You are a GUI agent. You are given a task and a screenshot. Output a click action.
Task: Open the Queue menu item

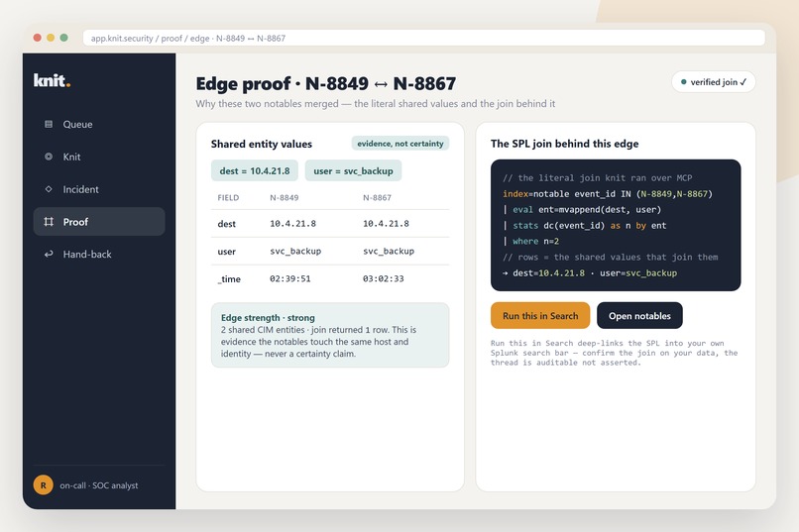tap(99, 124)
